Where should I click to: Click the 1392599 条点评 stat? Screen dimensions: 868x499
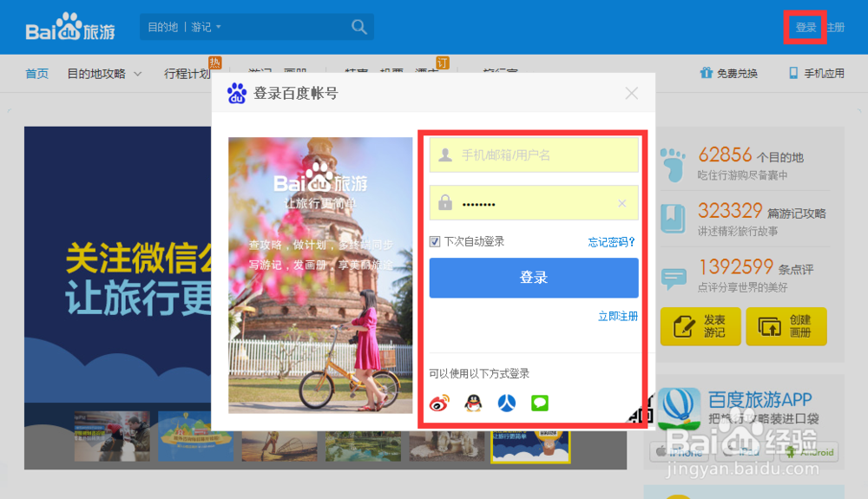[x=755, y=267]
